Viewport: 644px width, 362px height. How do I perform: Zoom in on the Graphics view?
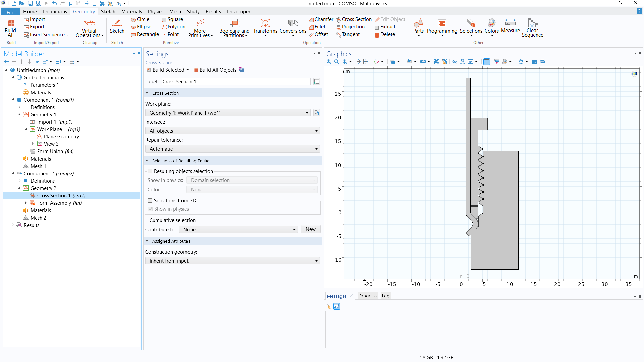click(329, 62)
